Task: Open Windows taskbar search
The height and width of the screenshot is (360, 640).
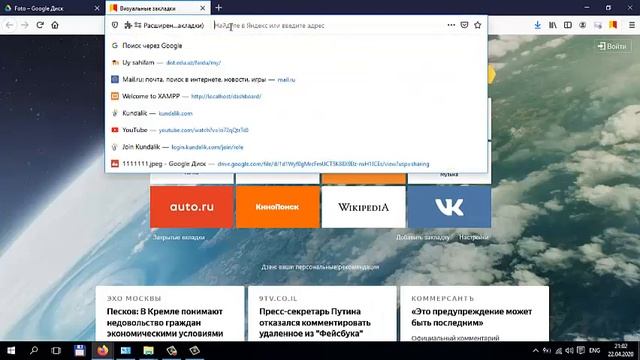Action: click(x=34, y=351)
